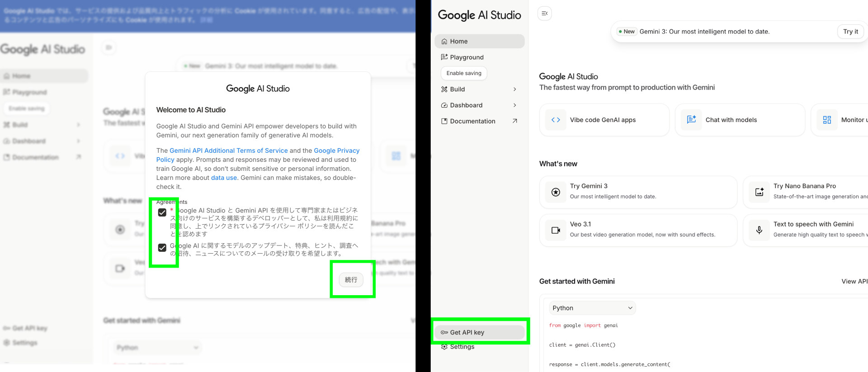Uncheck the required terms of service agreement checkbox
The width and height of the screenshot is (868, 372).
[x=162, y=212]
